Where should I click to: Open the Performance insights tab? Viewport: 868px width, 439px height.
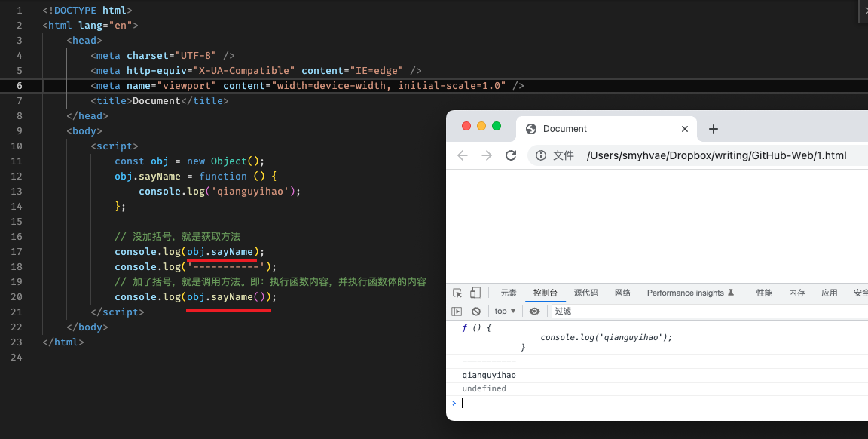tap(690, 293)
